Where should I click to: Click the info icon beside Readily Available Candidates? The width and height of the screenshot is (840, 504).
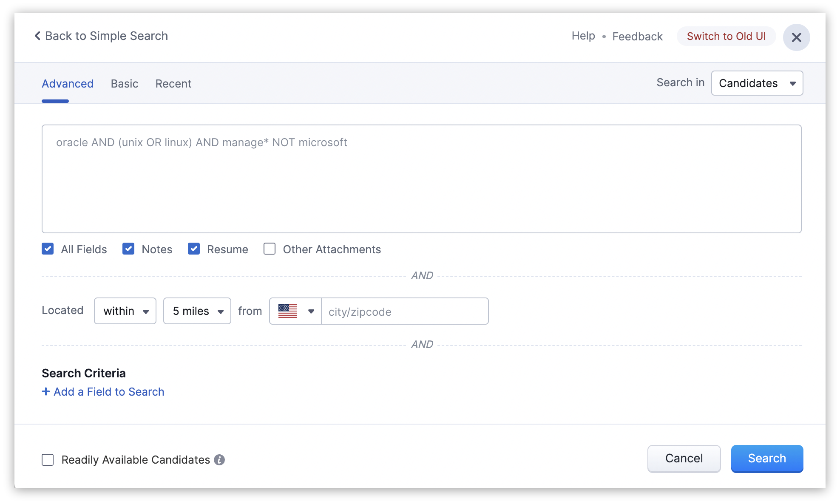219,460
